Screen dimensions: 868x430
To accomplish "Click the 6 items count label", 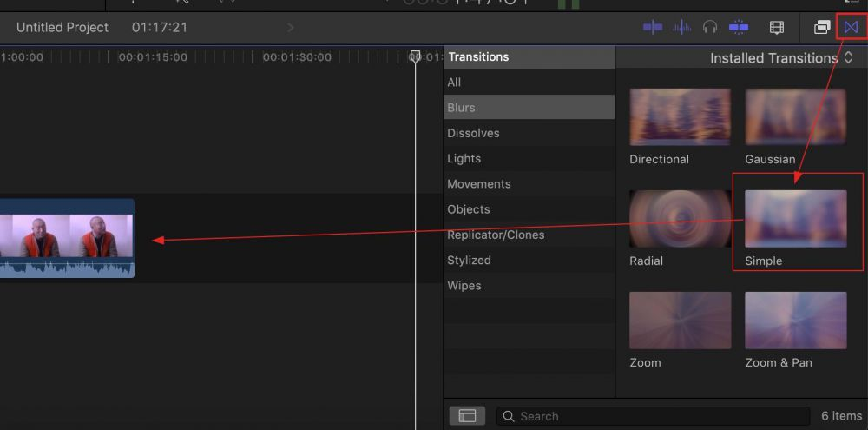I will (841, 416).
